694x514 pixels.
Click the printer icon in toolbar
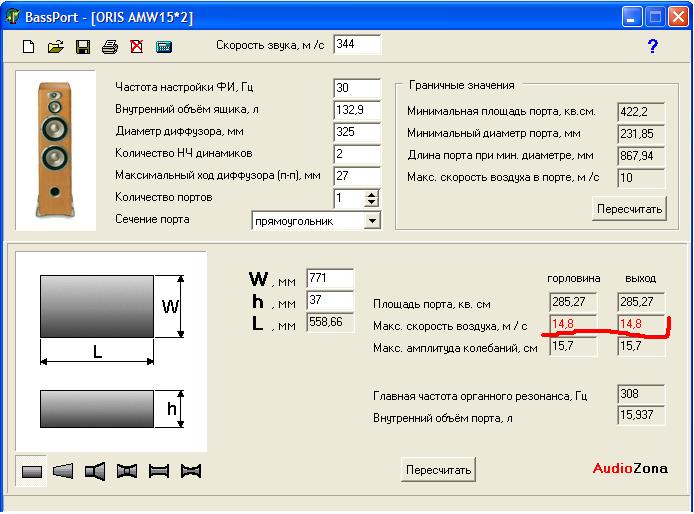[110, 46]
